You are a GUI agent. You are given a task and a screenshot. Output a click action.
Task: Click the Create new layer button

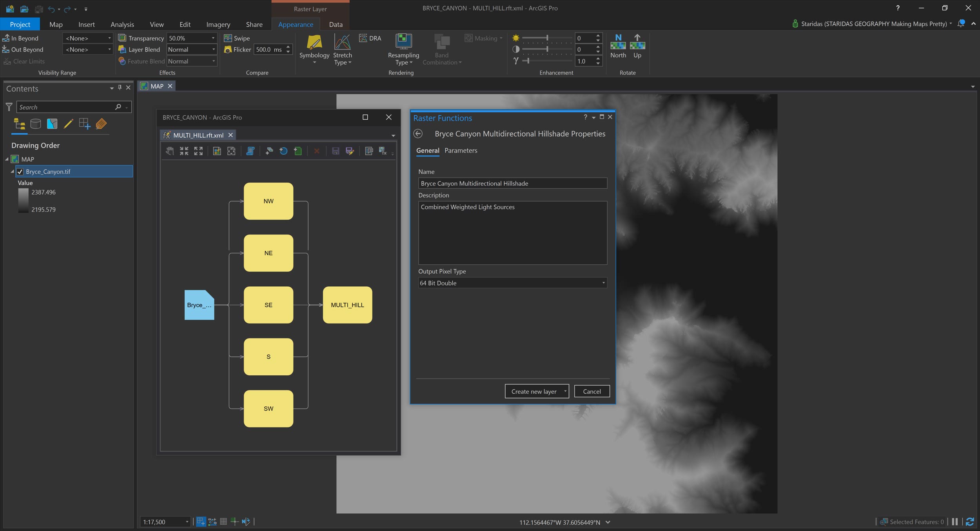[x=533, y=391]
